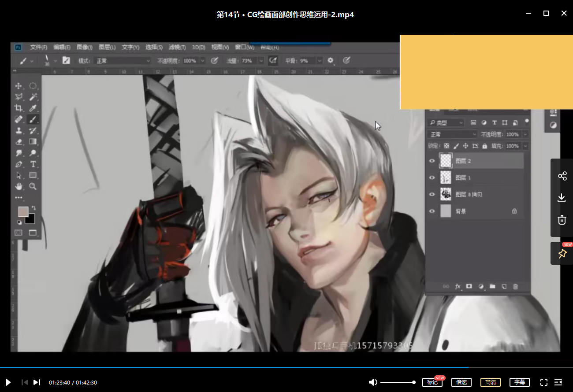Open the 编辑(E) menu

point(62,47)
